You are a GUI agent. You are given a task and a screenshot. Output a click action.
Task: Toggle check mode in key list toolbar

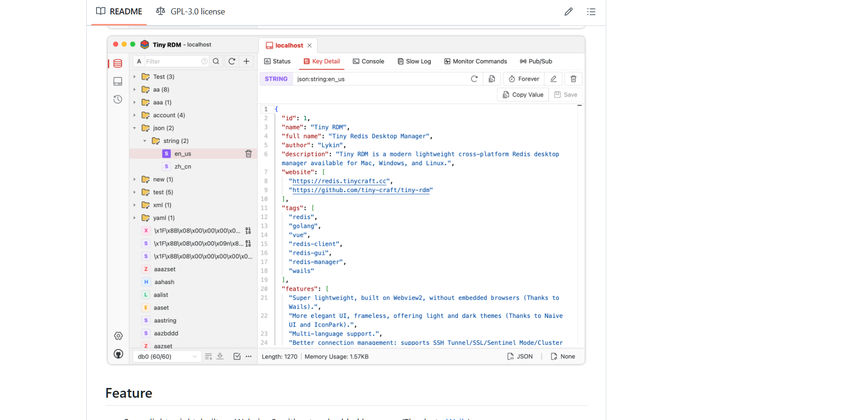[237, 356]
